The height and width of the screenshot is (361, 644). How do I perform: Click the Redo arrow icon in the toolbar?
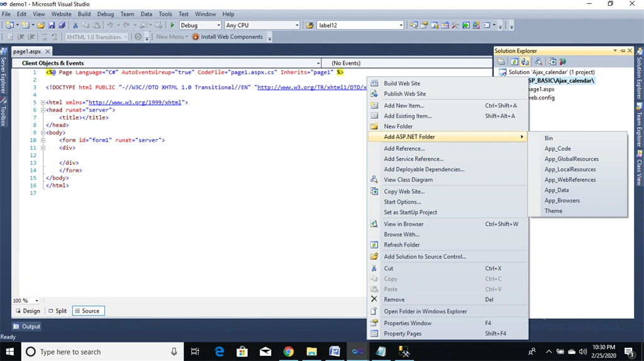(x=126, y=25)
